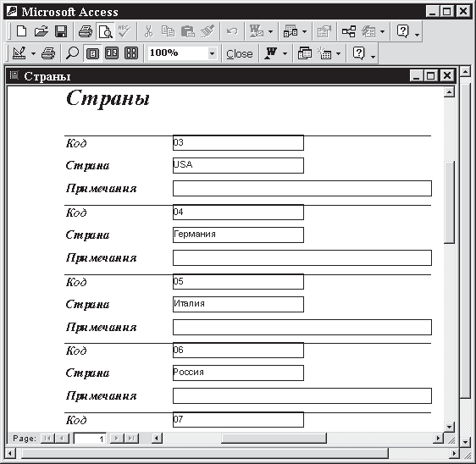Open the Relationships icon
The width and height of the screenshot is (476, 464).
[348, 31]
